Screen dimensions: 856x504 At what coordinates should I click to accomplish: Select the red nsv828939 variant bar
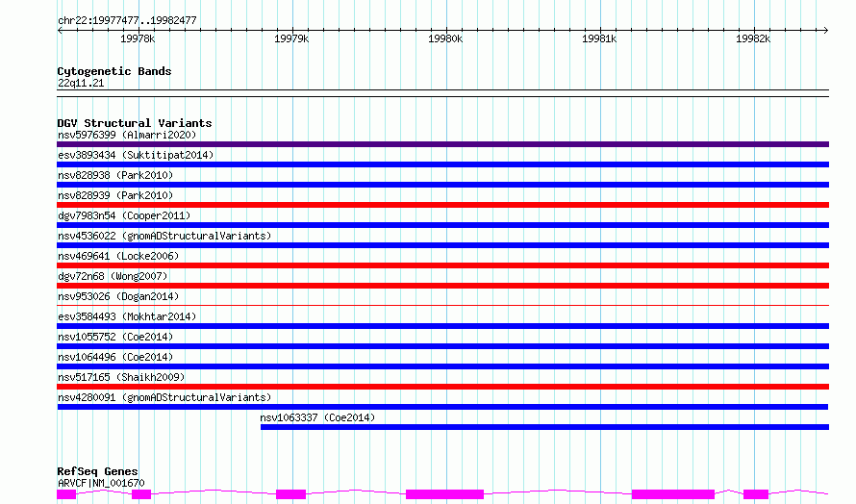pyautogui.click(x=442, y=205)
